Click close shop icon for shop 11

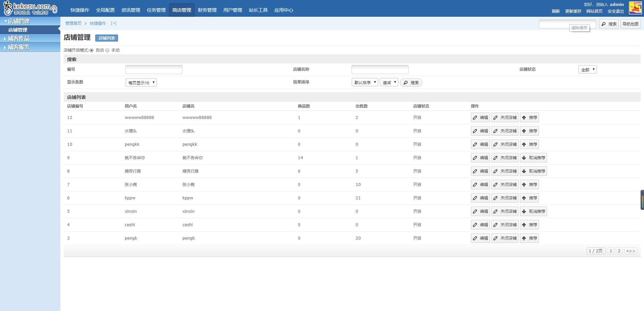pos(495,131)
